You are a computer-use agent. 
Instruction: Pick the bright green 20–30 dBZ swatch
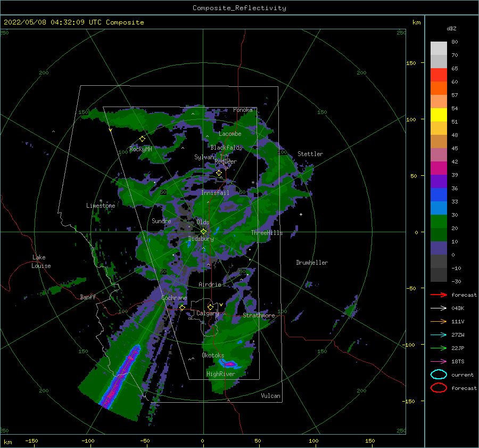(x=439, y=221)
